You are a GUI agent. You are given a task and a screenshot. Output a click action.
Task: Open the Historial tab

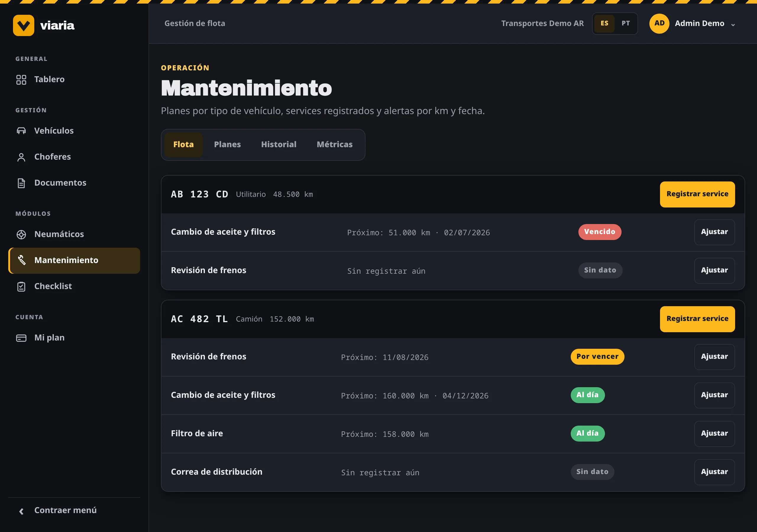tap(279, 145)
